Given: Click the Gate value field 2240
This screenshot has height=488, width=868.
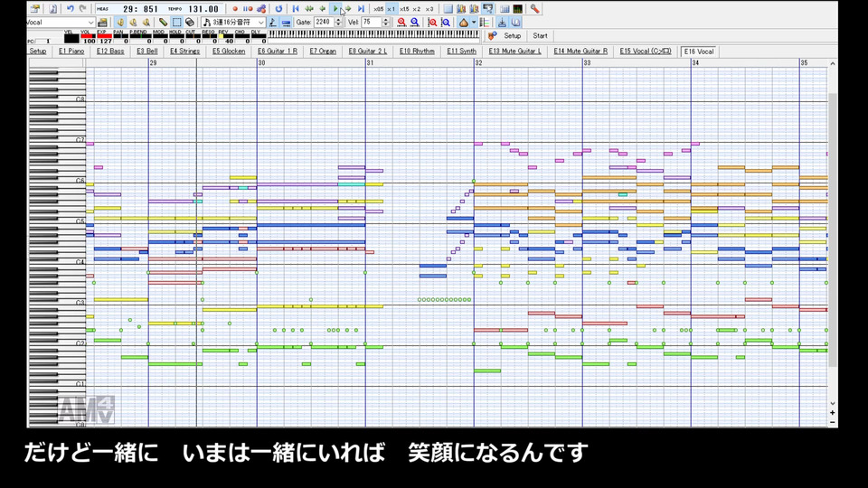Looking at the screenshot, I should pyautogui.click(x=324, y=22).
